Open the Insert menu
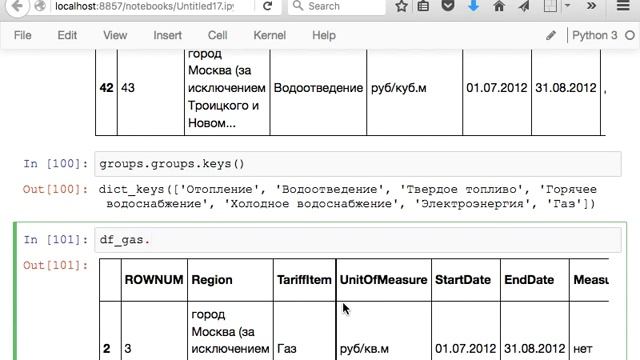Screen dimensions: 640x360 click(167, 36)
